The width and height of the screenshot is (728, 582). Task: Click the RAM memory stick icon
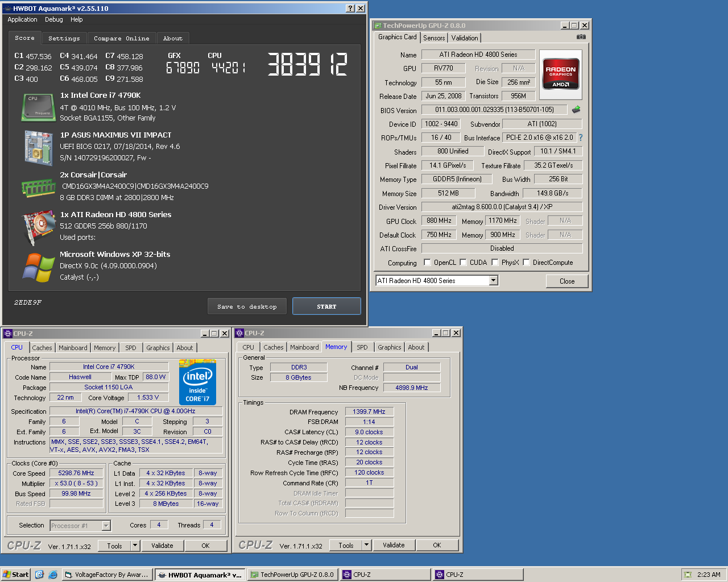coord(38,187)
